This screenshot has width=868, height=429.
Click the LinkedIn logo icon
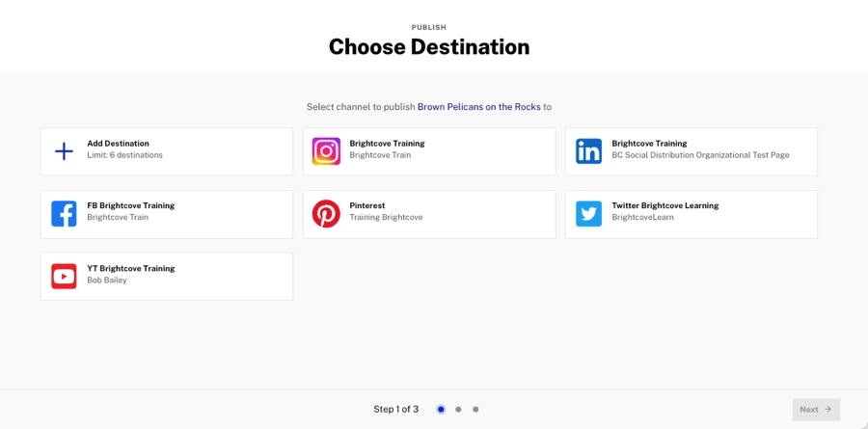(x=588, y=151)
